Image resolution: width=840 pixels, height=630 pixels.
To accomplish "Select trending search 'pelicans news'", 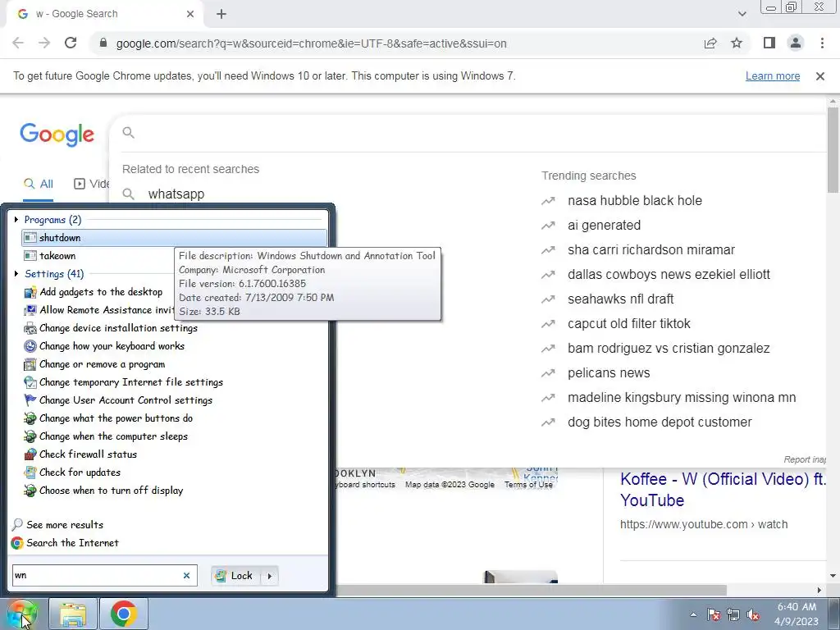I will point(609,373).
